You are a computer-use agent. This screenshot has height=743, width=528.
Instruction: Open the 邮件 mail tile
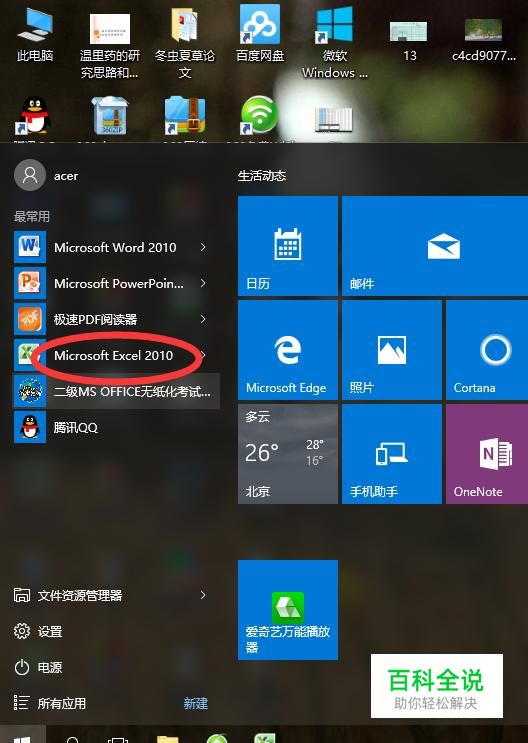point(435,246)
